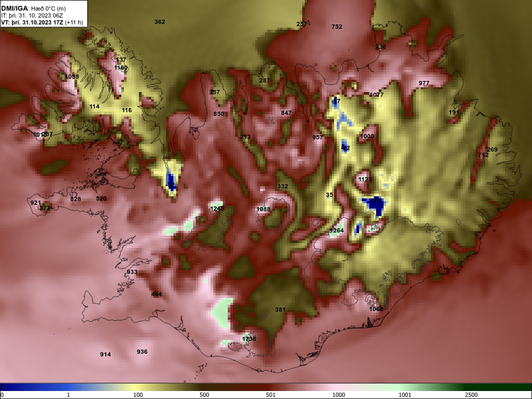Select the 921 height label

tap(36, 203)
